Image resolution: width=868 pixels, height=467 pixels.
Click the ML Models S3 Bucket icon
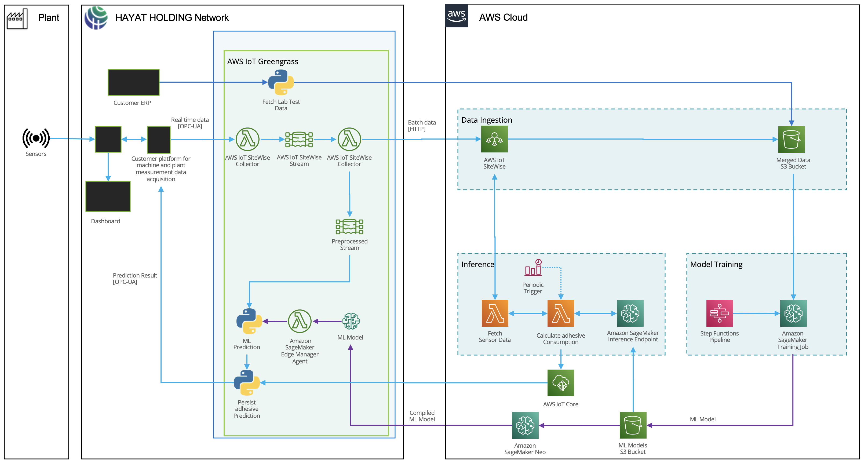(x=633, y=425)
